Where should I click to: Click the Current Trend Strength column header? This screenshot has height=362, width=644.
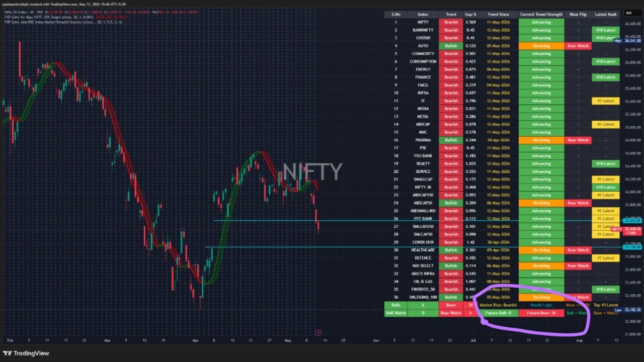coord(541,14)
